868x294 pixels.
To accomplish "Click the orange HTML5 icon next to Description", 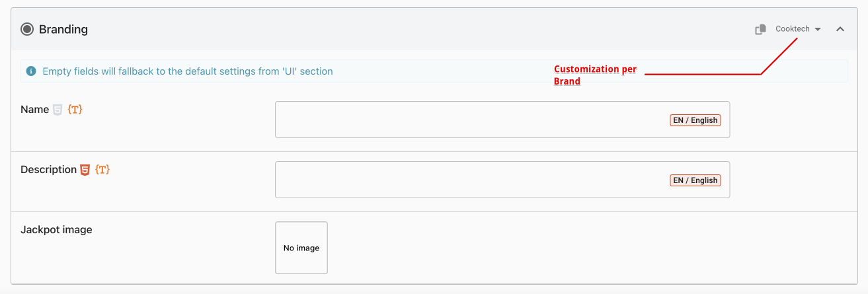I will [85, 170].
